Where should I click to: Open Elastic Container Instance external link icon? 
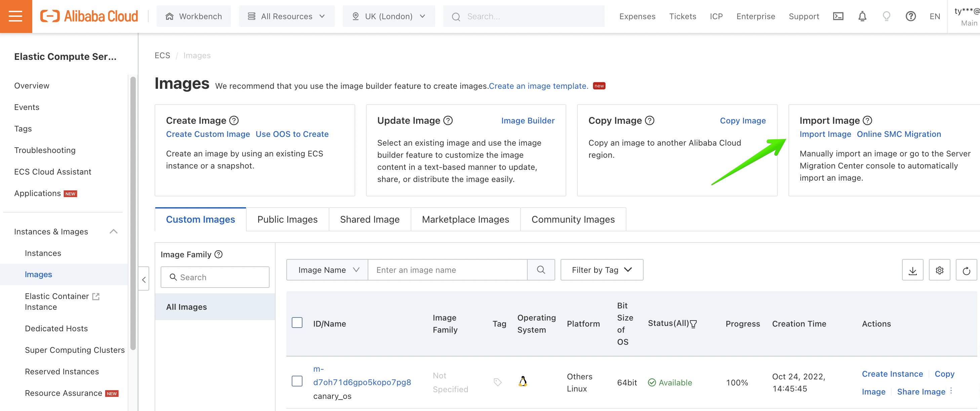point(96,296)
